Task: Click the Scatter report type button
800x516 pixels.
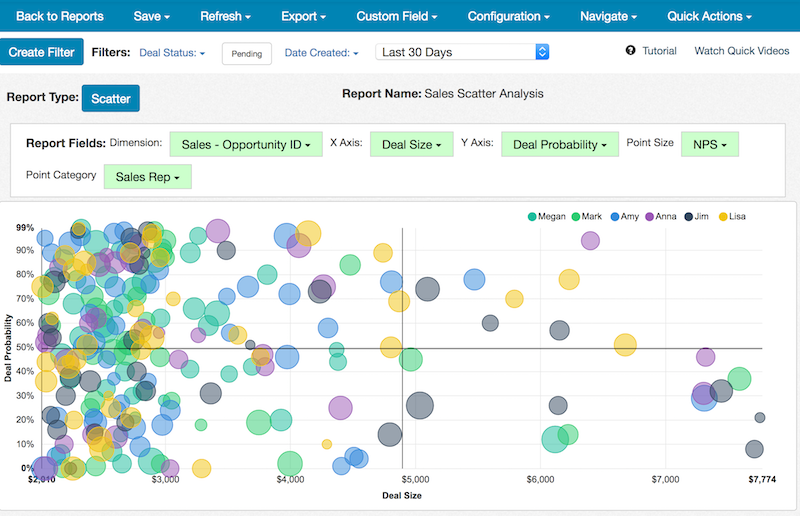Action: tap(111, 98)
